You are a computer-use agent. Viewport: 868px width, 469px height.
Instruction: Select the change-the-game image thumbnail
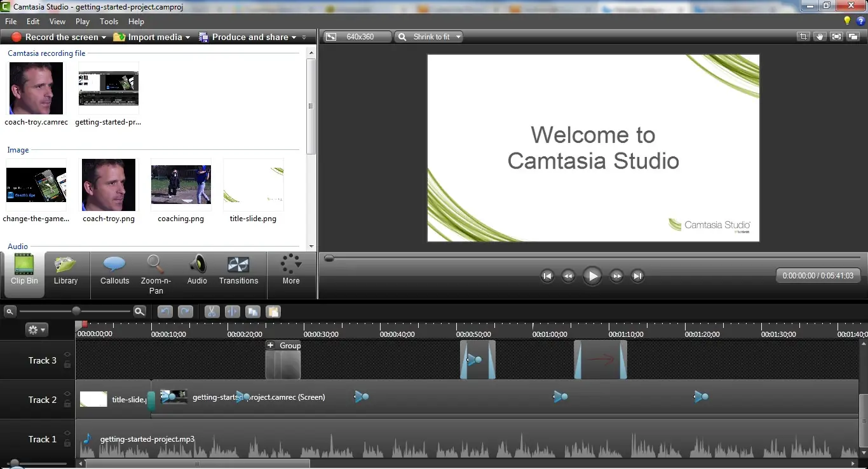(x=36, y=184)
